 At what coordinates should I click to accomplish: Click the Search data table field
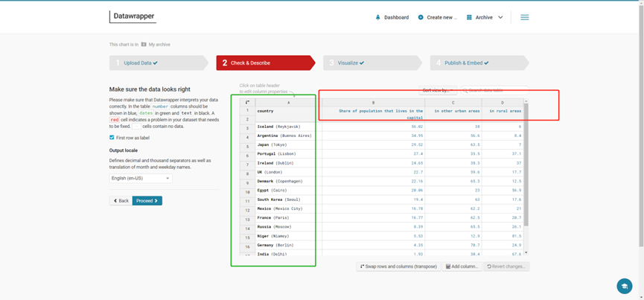pyautogui.click(x=494, y=90)
